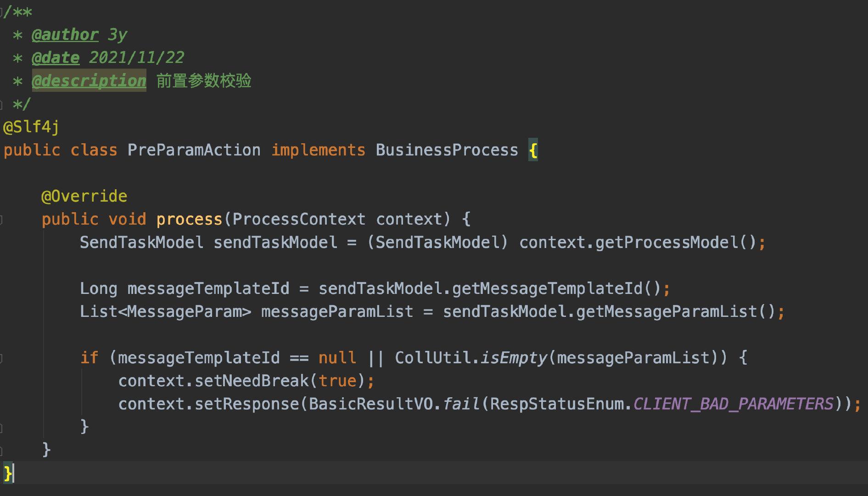868x496 pixels.
Task: Fold the process method at its gutter marker
Action: point(1,220)
